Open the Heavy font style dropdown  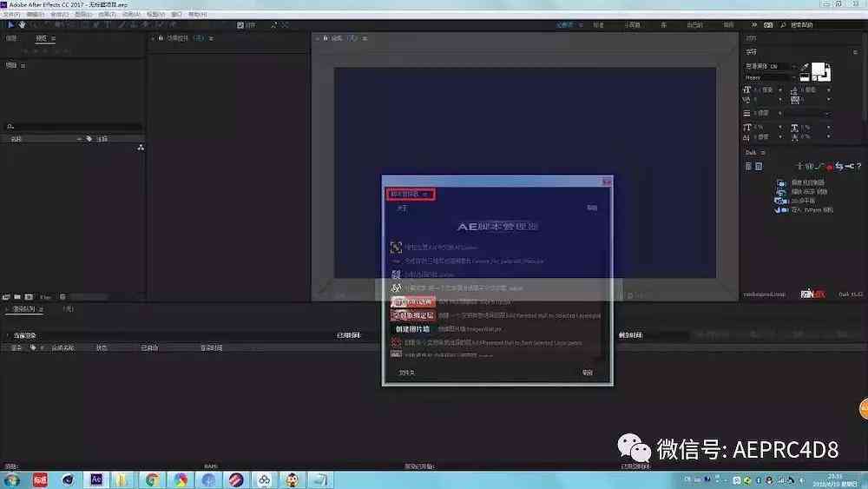click(x=770, y=77)
